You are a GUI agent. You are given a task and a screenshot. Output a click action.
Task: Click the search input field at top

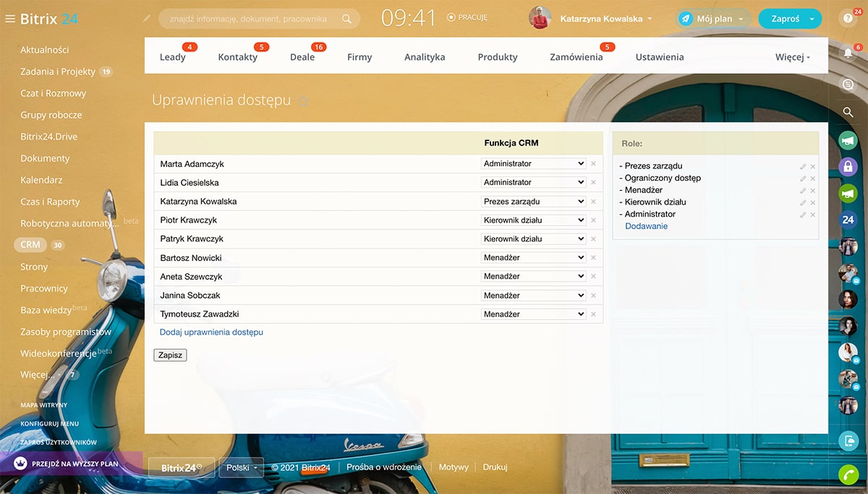click(248, 19)
